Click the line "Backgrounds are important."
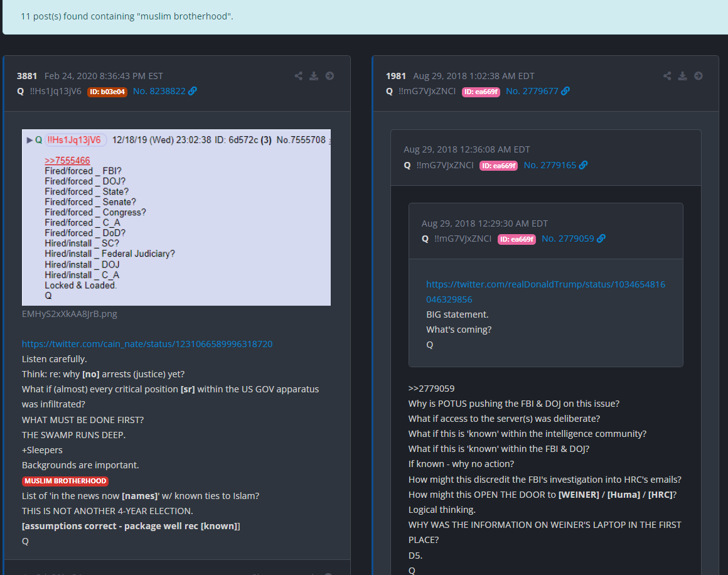The width and height of the screenshot is (728, 575). pyautogui.click(x=80, y=465)
